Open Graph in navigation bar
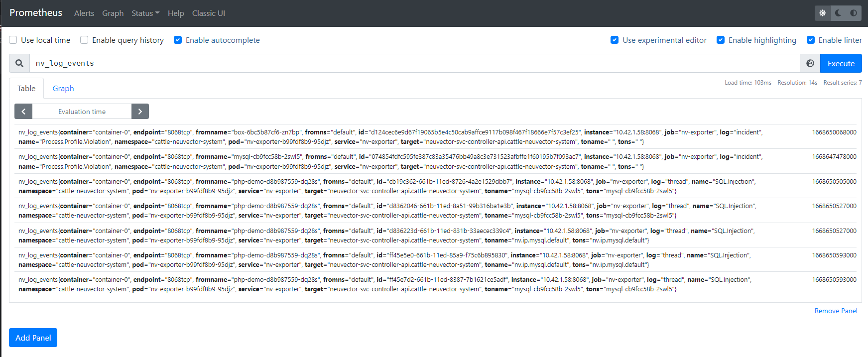This screenshot has width=868, height=357. point(113,13)
